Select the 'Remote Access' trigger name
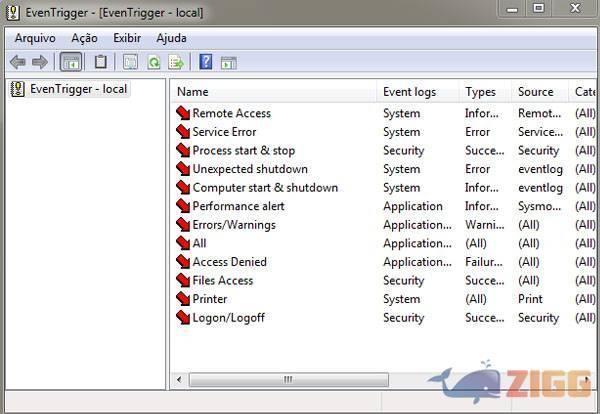The width and height of the screenshot is (600, 414). pos(232,113)
